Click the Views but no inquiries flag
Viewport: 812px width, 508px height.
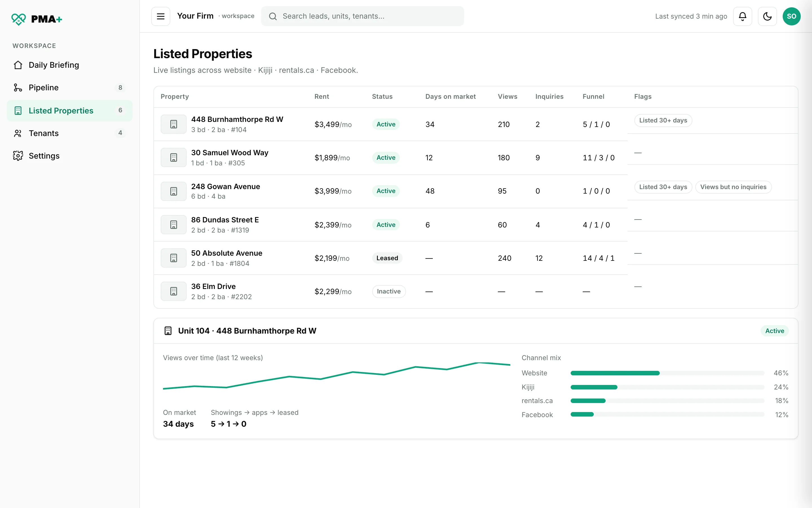(733, 187)
